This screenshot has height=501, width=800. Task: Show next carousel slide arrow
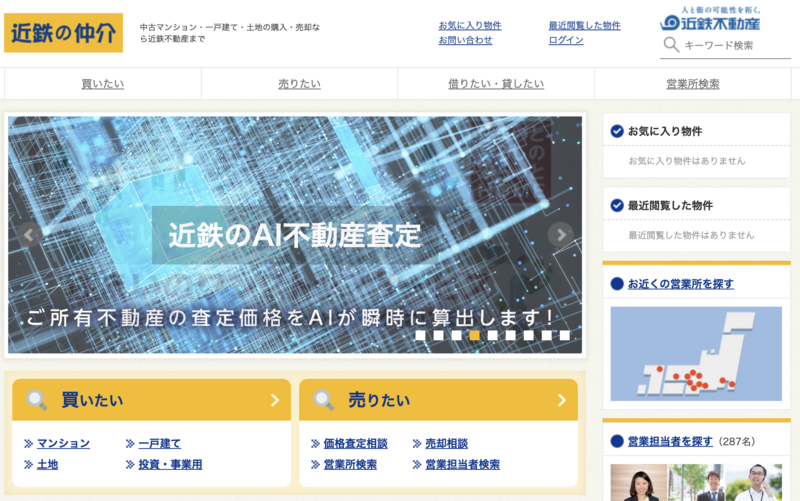(x=561, y=235)
